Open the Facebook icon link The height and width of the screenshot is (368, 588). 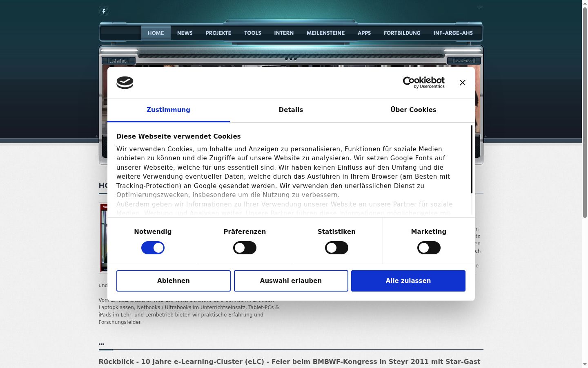click(x=104, y=11)
